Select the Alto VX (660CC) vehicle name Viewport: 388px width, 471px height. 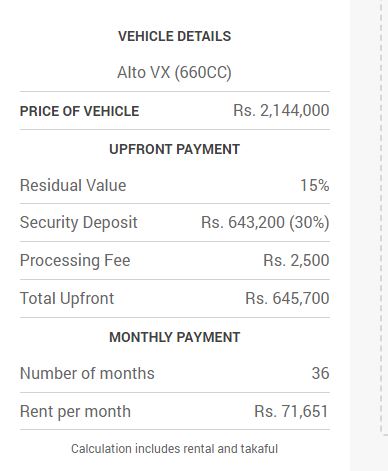point(174,72)
